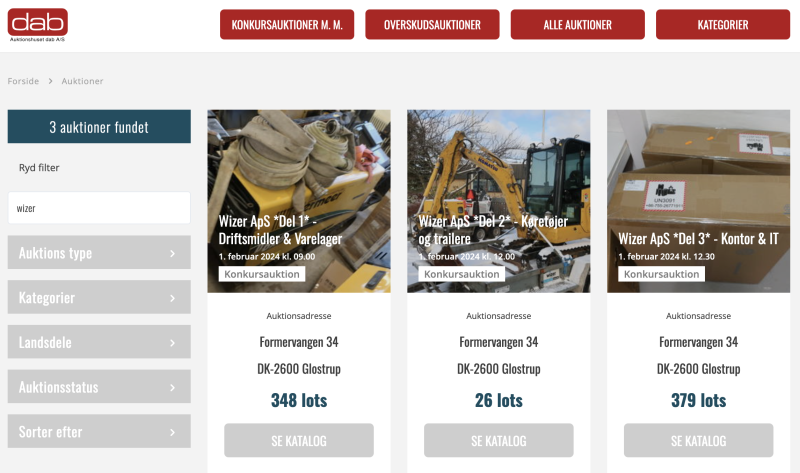Click the '3 auktioner fundet' header

point(99,127)
